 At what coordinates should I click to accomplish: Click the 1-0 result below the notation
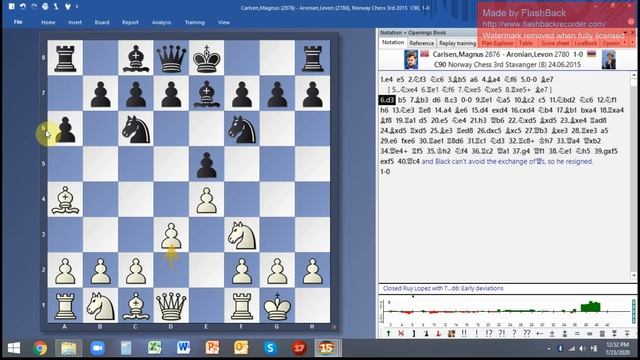385,171
